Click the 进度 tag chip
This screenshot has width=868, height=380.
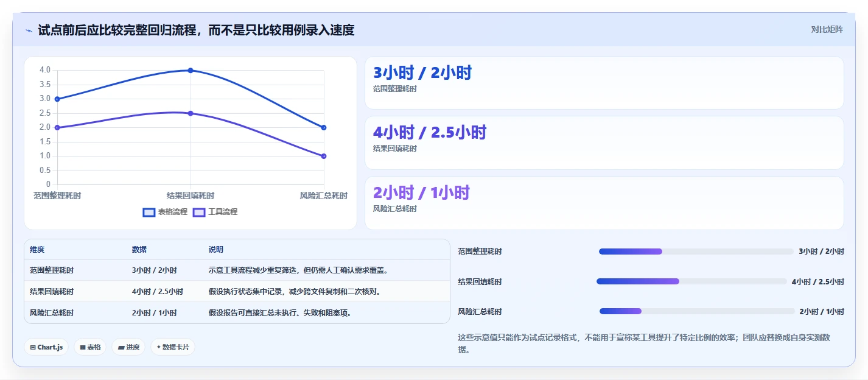128,347
